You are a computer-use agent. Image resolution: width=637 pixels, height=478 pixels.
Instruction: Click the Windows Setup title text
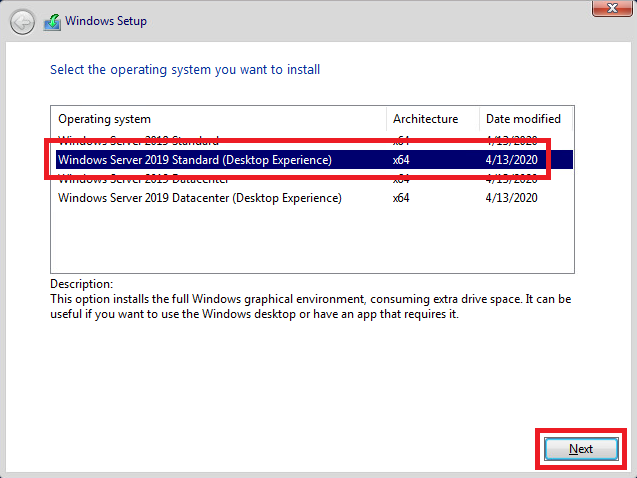click(105, 21)
